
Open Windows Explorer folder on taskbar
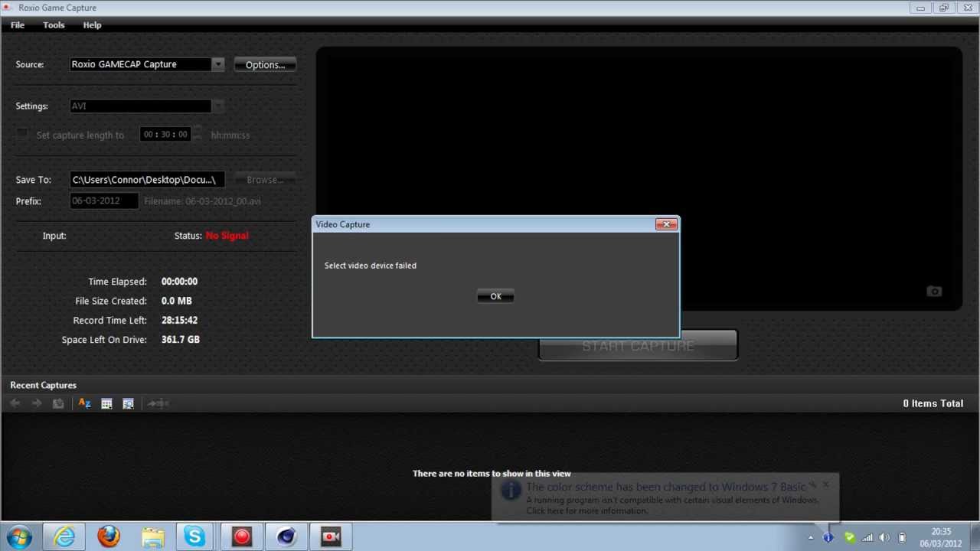pos(152,536)
